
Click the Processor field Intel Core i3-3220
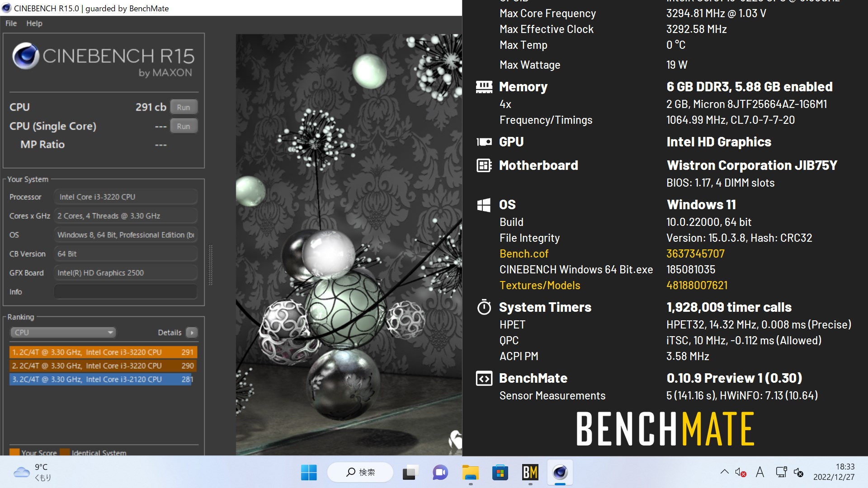[126, 197]
